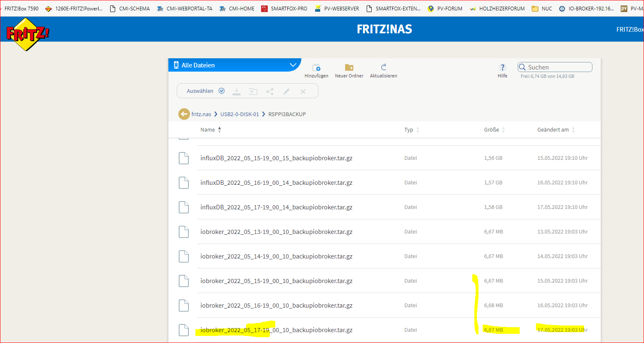Click file icon of influxDB_2022_05_17 backup
Viewport: 644px width, 343px height.
pyautogui.click(x=184, y=207)
